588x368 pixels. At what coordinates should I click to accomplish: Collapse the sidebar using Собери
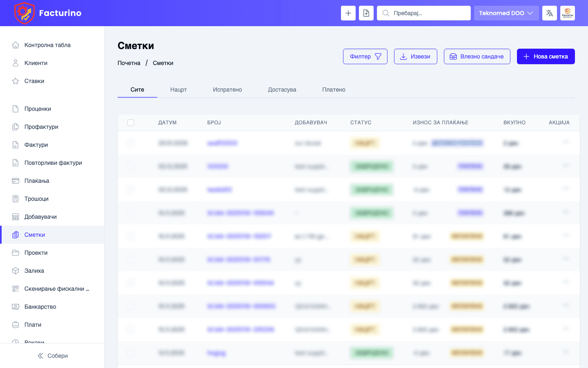point(52,356)
